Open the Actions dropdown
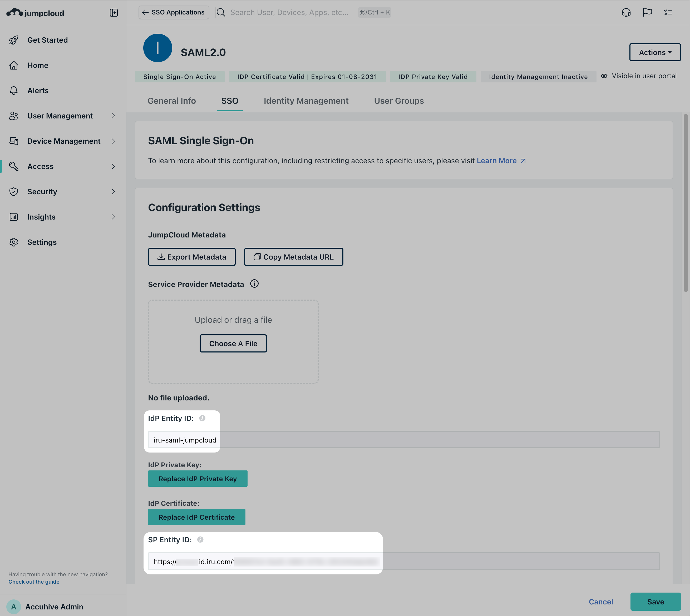Screen dimensions: 690x616 click(655, 52)
